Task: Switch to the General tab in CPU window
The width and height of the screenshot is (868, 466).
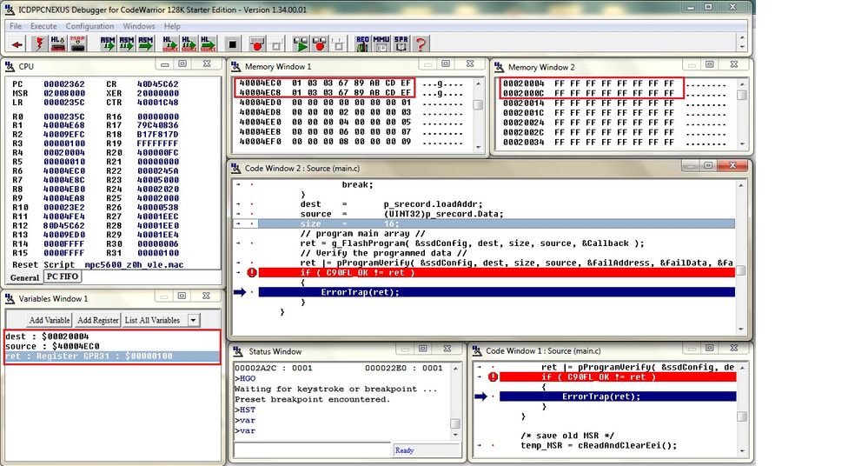Action: [25, 277]
